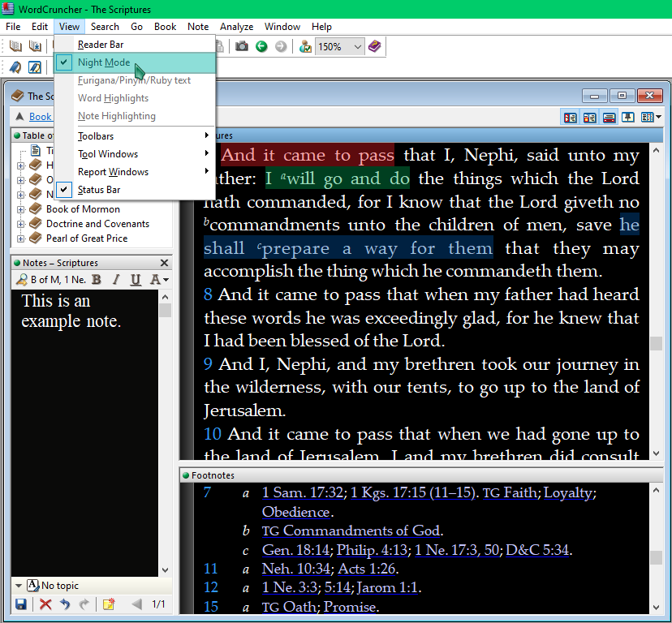Open the TG Commandments of God link
The image size is (672, 623).
tap(351, 531)
